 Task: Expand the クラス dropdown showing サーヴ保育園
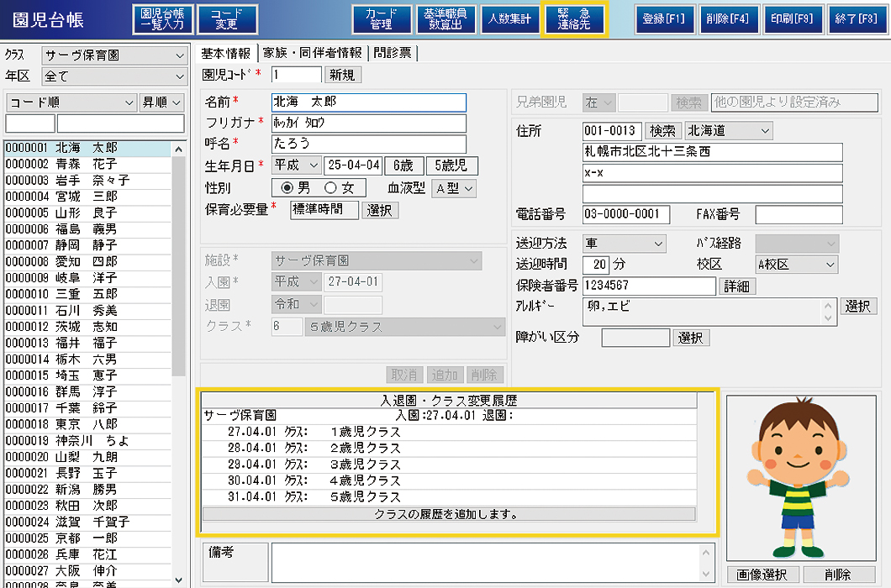[x=115, y=55]
